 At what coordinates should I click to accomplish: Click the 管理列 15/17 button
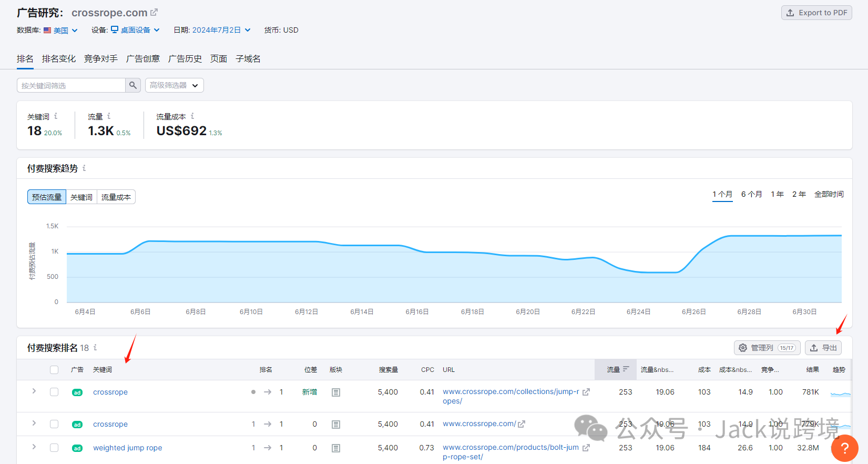(x=767, y=348)
